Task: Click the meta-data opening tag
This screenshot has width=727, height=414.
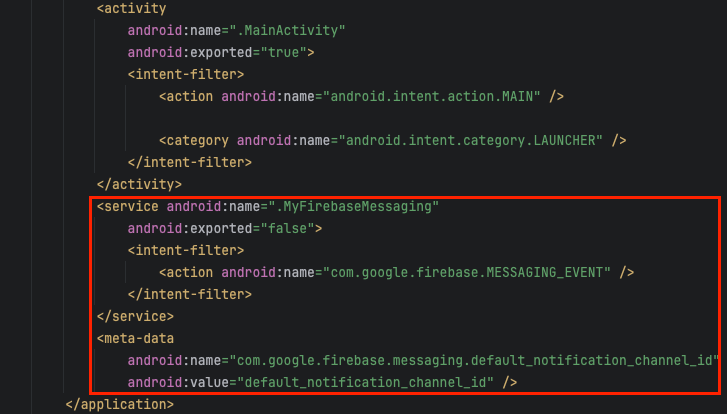Action: coord(135,339)
